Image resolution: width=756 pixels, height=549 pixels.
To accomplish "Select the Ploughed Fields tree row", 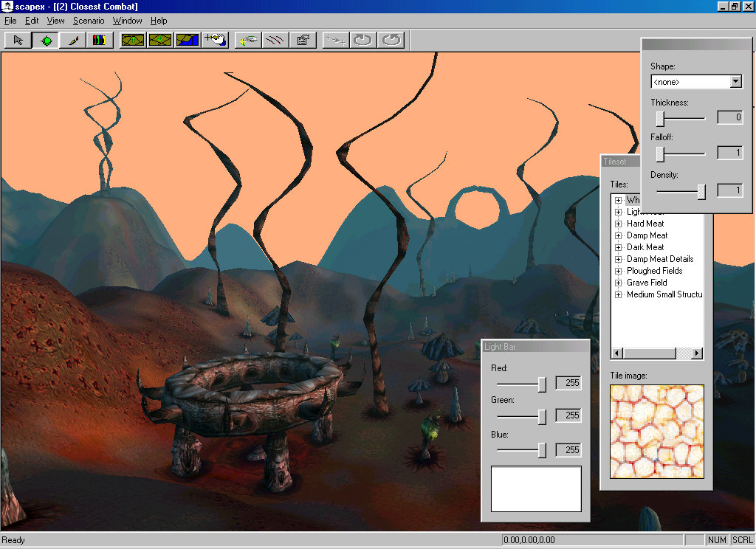I will click(654, 271).
